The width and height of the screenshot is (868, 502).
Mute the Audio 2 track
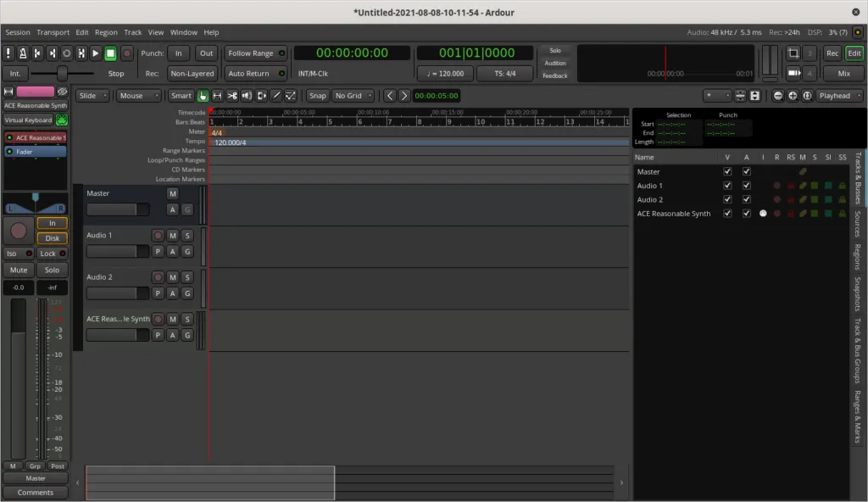click(x=172, y=277)
